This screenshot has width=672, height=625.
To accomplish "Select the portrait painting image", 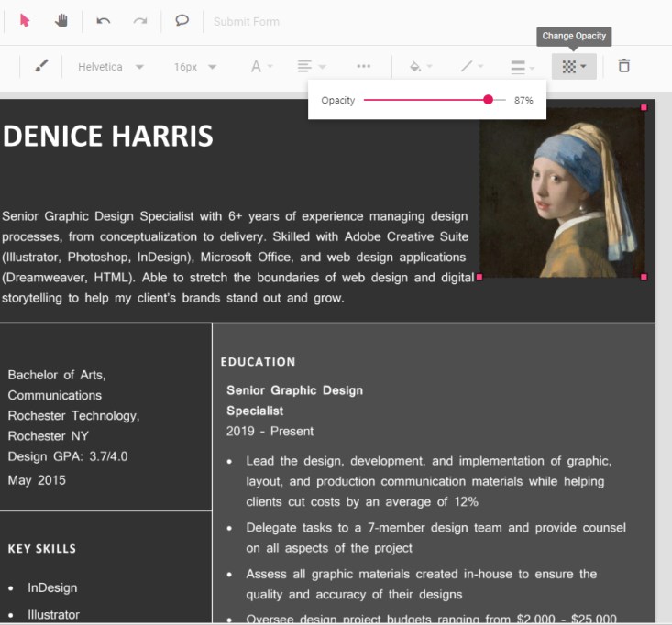I will [561, 192].
